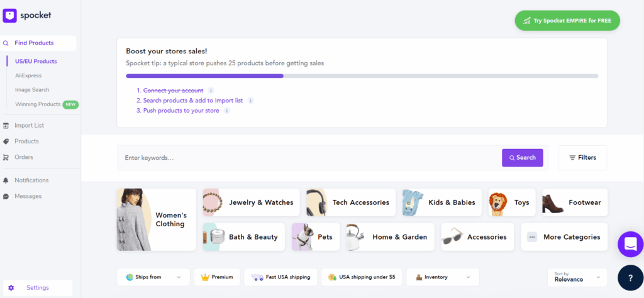The image size is (644, 298).
Task: Click the Premium crown icon
Action: [x=205, y=277]
